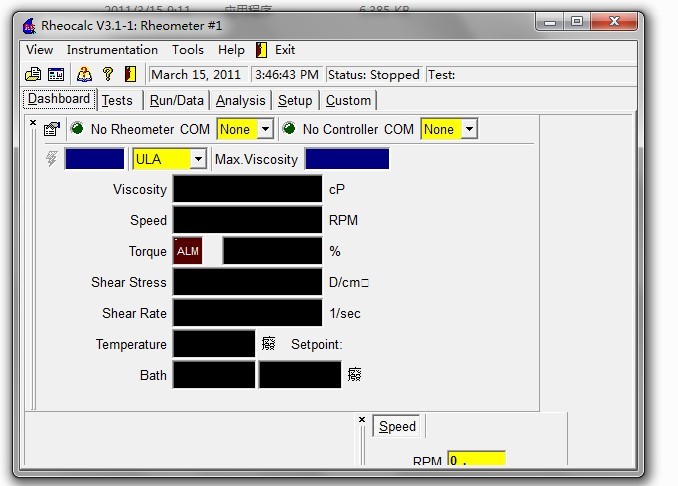Click the Max.Viscosity label
678x486 pixels.
pos(256,160)
